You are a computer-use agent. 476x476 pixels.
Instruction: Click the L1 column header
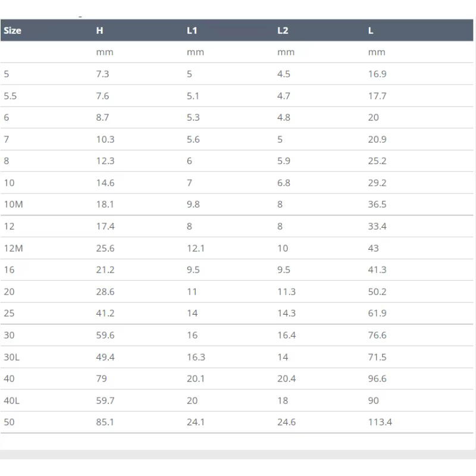(192, 31)
